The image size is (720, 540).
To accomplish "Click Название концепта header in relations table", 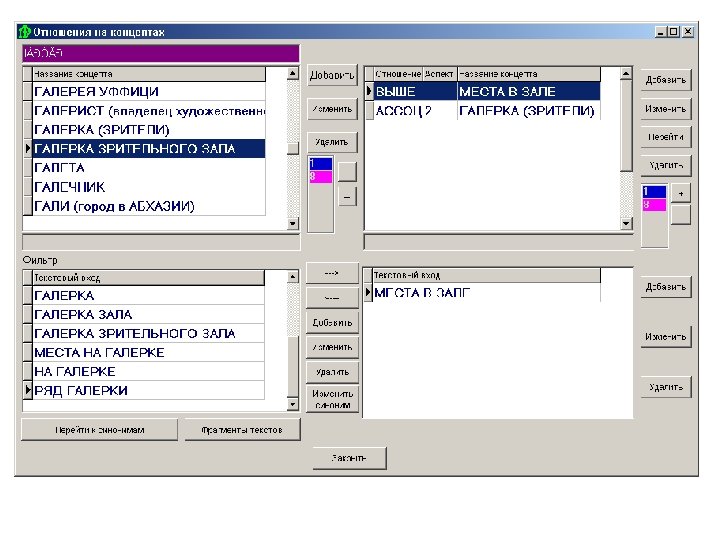I will click(529, 74).
